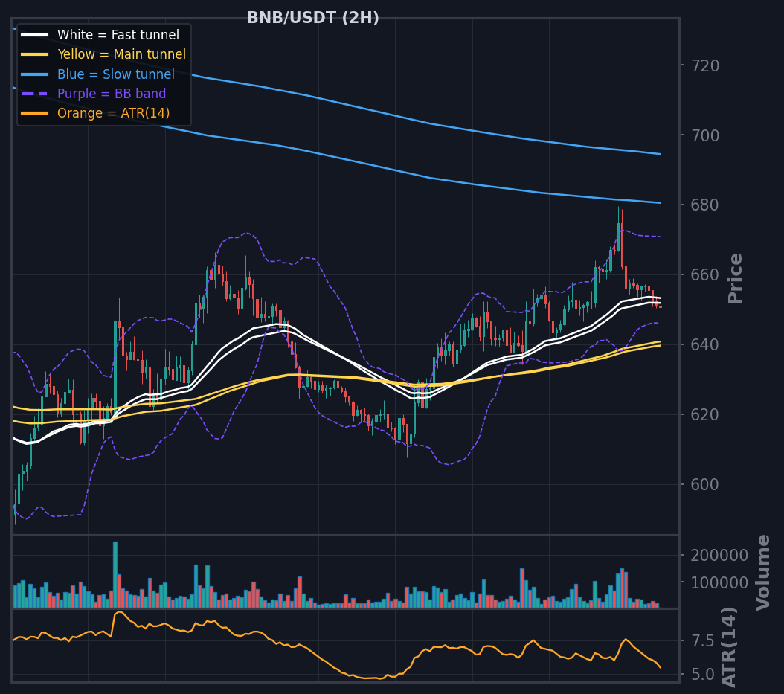Click the 'ATR(14)' axis title

730,647
